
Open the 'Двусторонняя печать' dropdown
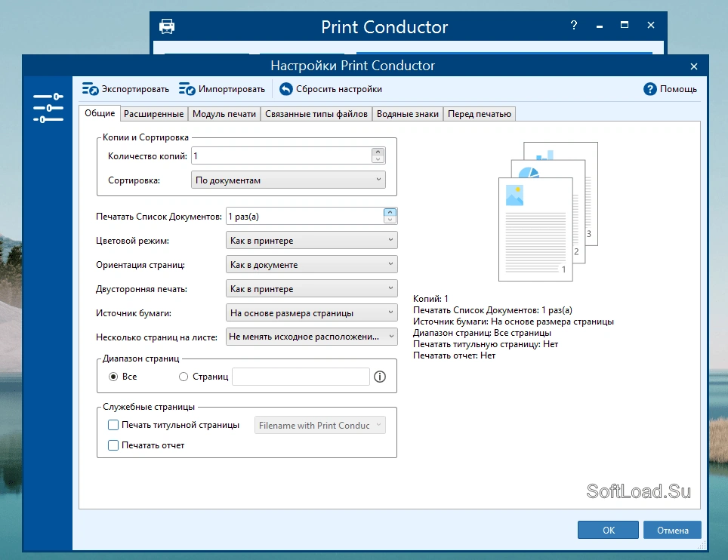(x=312, y=288)
